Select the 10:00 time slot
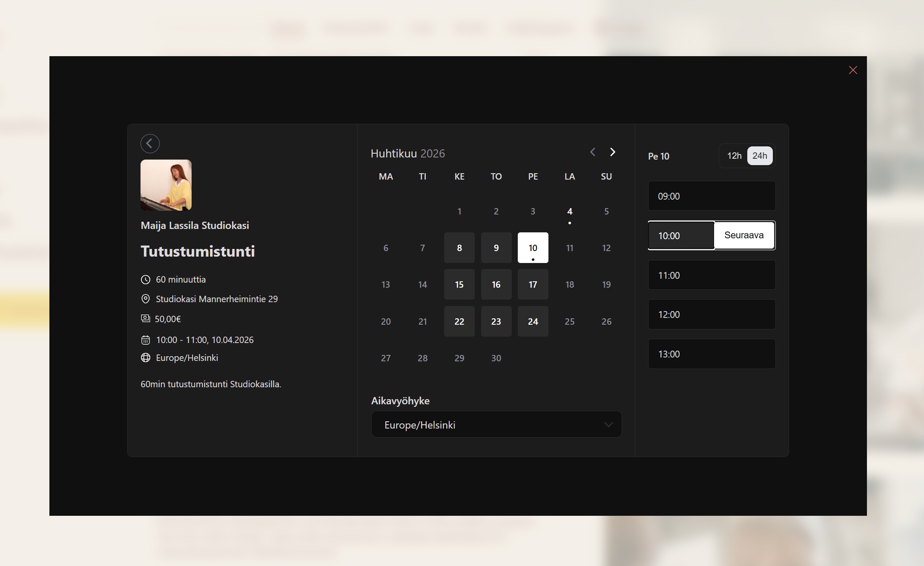This screenshot has width=924, height=566. pyautogui.click(x=681, y=236)
